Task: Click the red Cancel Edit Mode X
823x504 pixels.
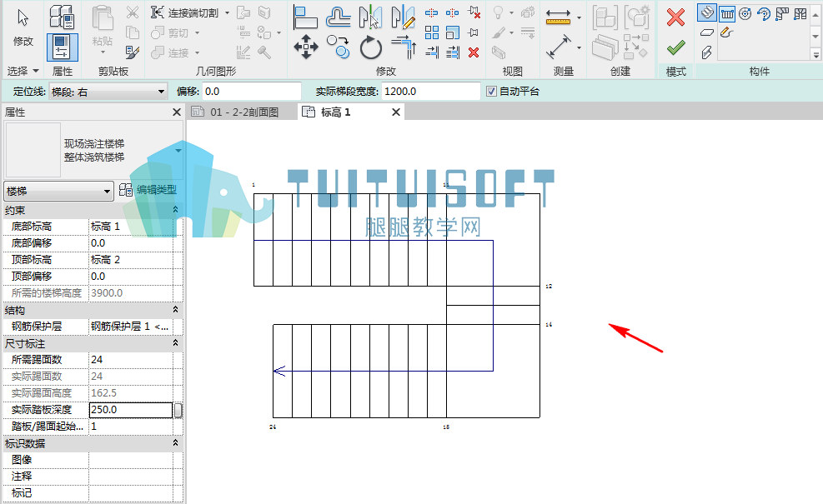Action: click(675, 17)
